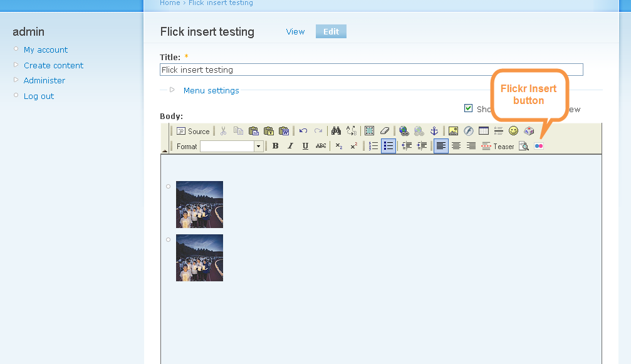Open the paragraph Format dropdown
This screenshot has width=631, height=364.
(258, 146)
